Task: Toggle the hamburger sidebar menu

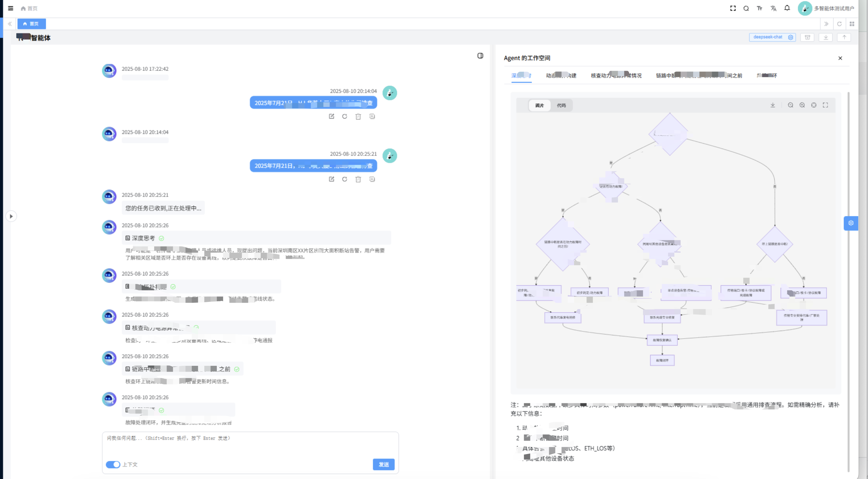Action: (10, 8)
